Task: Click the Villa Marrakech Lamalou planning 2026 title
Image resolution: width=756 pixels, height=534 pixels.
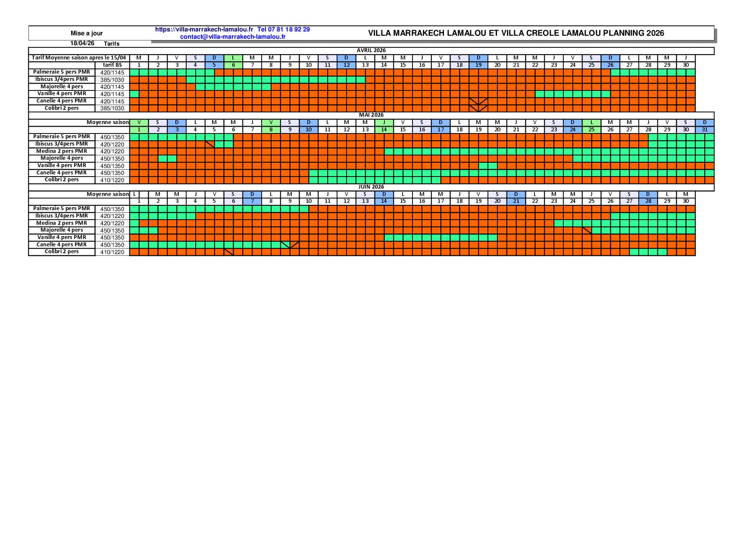Action: (x=516, y=33)
